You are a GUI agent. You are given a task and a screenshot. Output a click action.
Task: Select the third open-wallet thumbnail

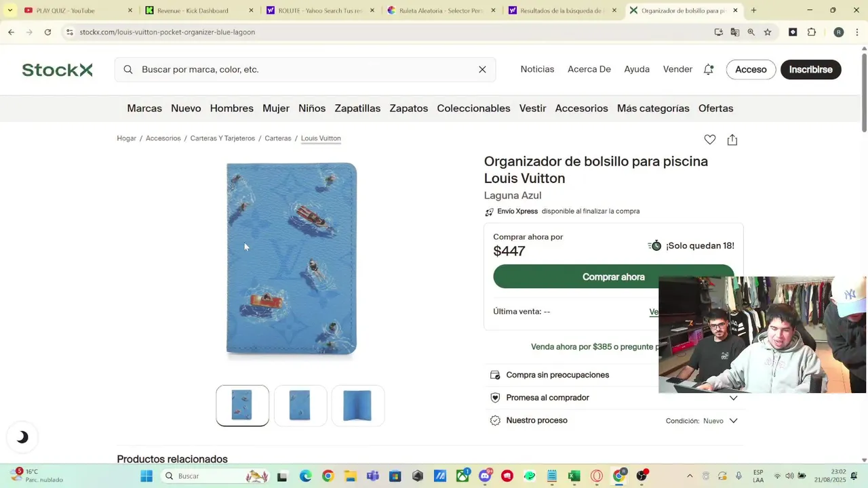click(358, 405)
